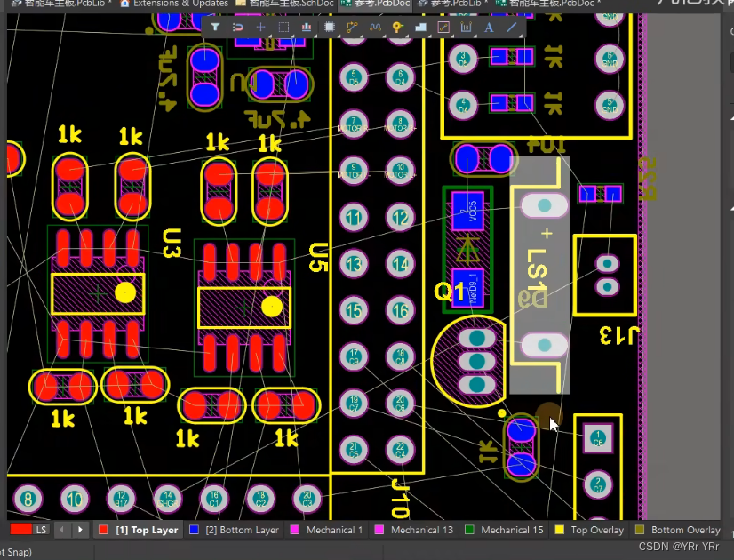Click the current layer red color swatch
Viewport: 734px width, 560px height.
point(20,530)
